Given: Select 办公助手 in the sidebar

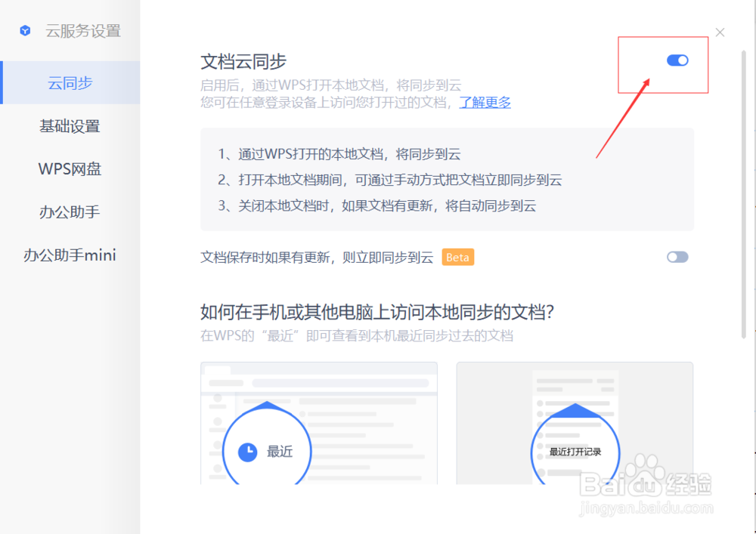Looking at the screenshot, I should (70, 212).
